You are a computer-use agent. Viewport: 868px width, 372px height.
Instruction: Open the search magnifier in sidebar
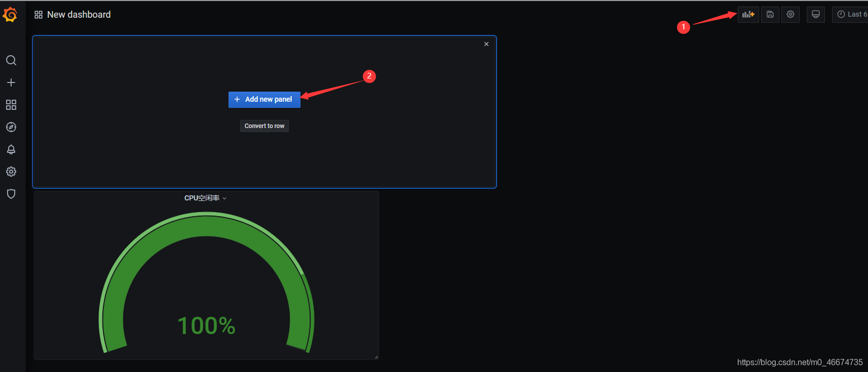click(11, 61)
